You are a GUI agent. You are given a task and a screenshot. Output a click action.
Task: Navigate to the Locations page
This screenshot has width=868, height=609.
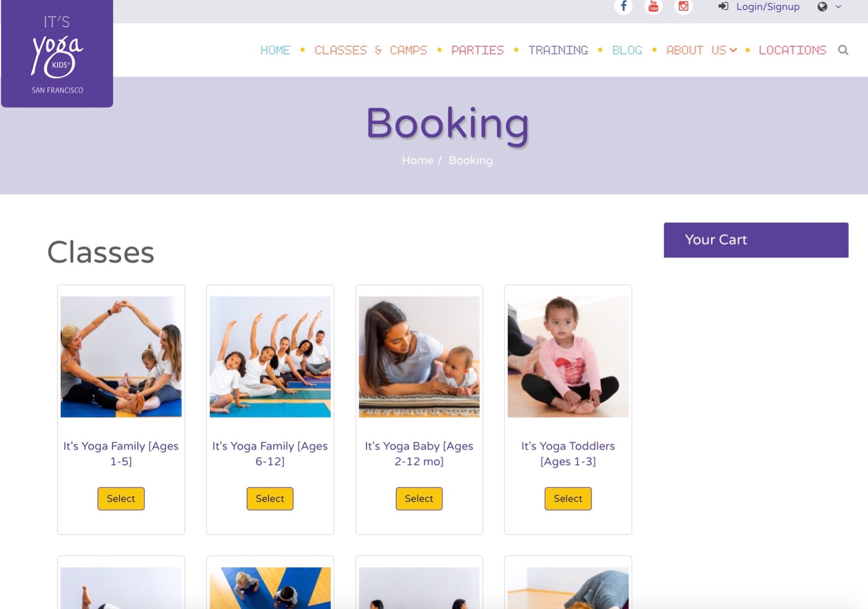click(x=792, y=50)
